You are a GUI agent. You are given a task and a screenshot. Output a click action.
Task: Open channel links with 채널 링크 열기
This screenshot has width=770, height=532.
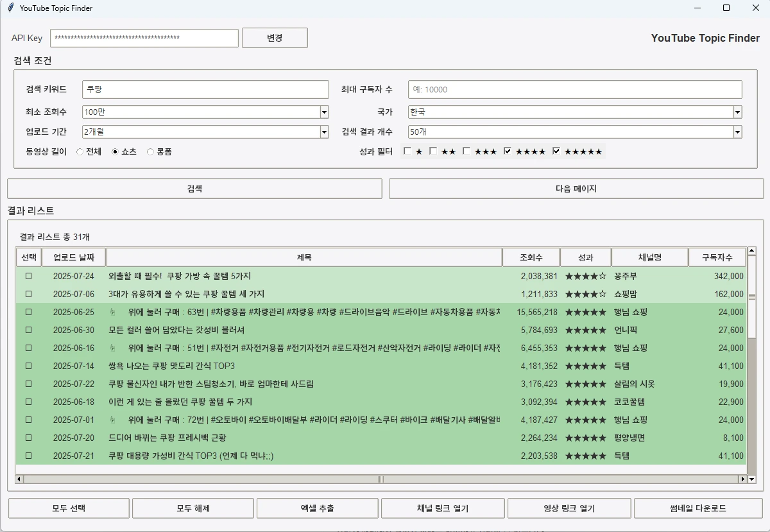click(441, 508)
